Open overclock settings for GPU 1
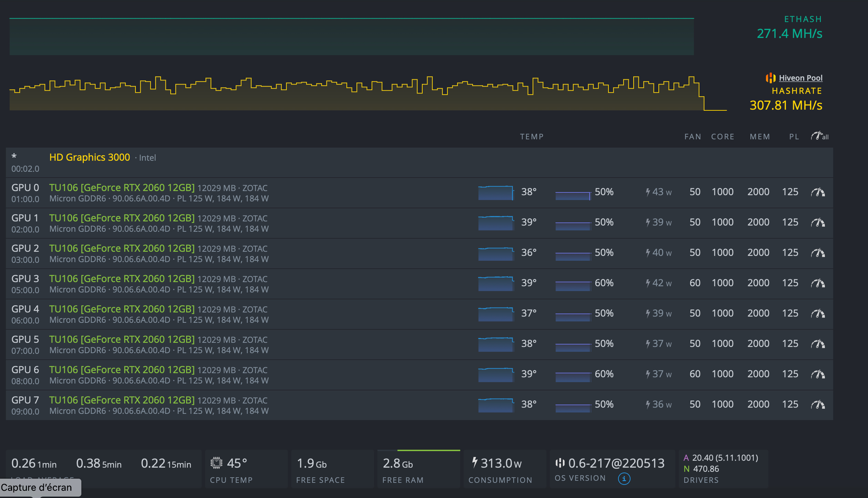This screenshot has width=868, height=498. 818,222
